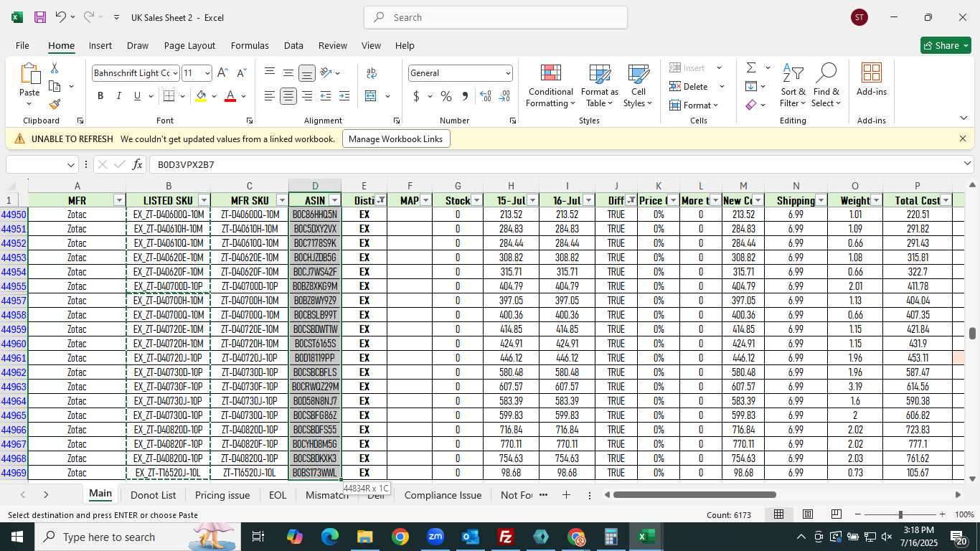Click in the Search box
The image size is (980, 551).
pos(496,17)
